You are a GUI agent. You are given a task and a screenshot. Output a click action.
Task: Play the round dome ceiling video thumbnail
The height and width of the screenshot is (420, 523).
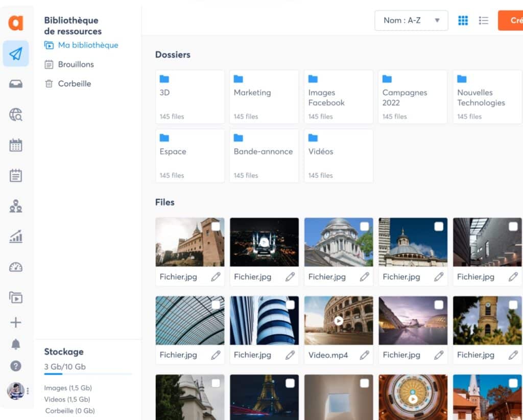click(x=413, y=399)
